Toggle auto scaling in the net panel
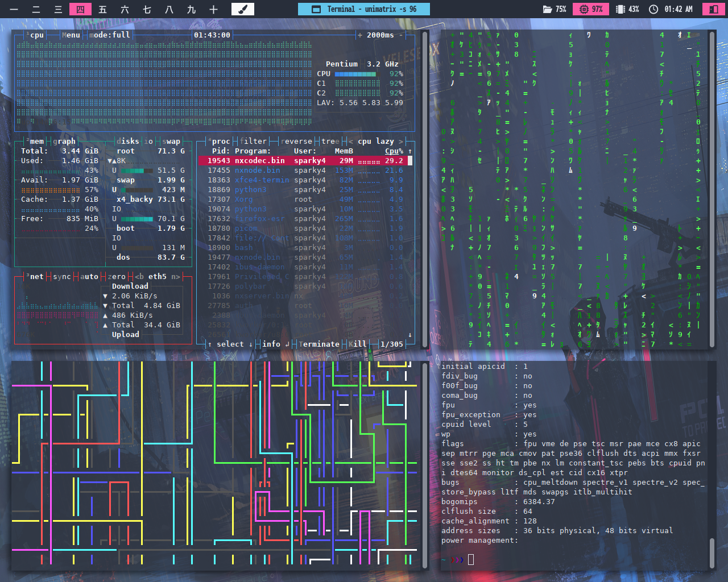This screenshot has height=582, width=728. [89, 277]
